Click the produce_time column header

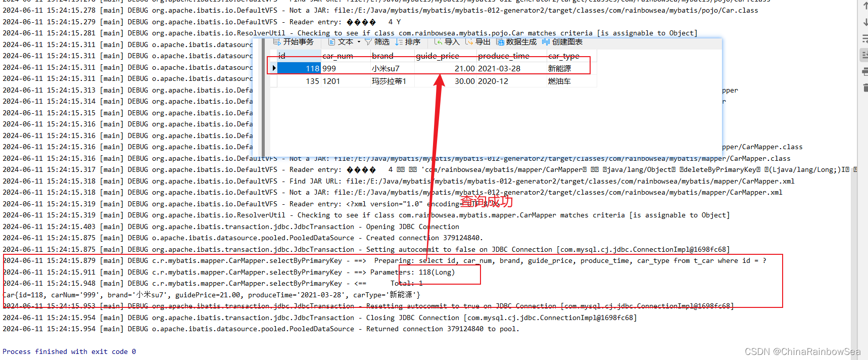(512, 56)
